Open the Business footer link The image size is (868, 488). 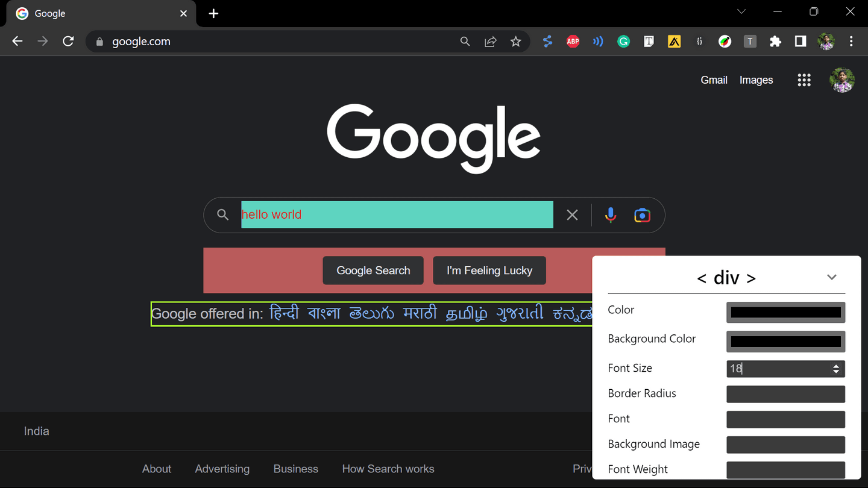pos(296,469)
